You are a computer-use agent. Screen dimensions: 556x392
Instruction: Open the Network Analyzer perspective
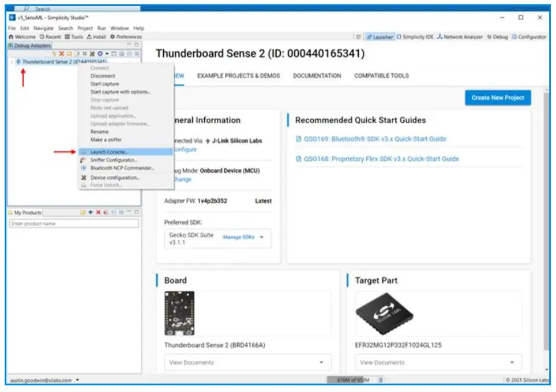[461, 36]
